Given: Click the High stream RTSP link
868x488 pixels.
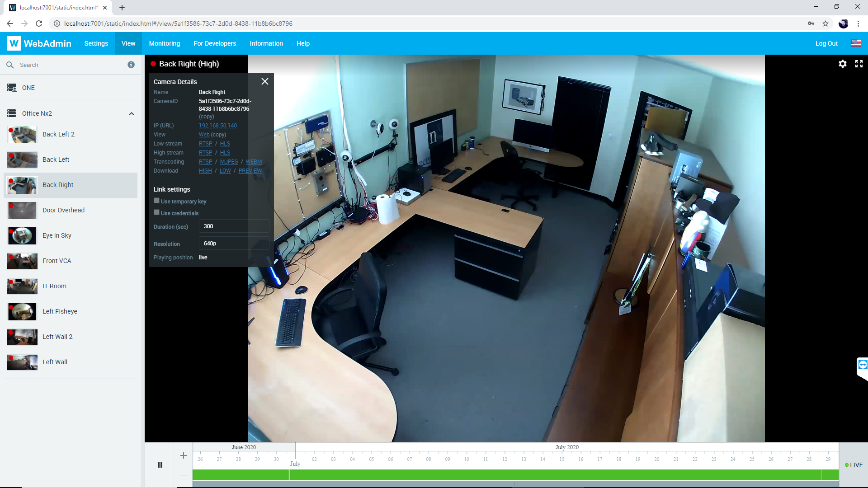Looking at the screenshot, I should [205, 153].
